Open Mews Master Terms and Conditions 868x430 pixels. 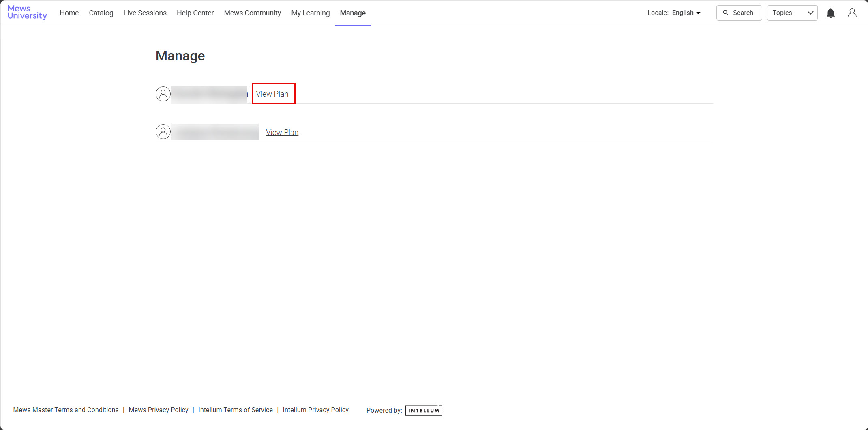coord(66,410)
